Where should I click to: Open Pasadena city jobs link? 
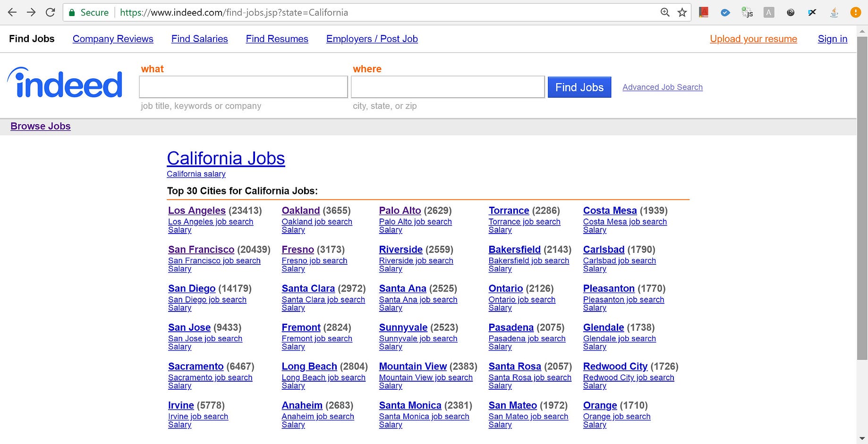click(x=511, y=327)
